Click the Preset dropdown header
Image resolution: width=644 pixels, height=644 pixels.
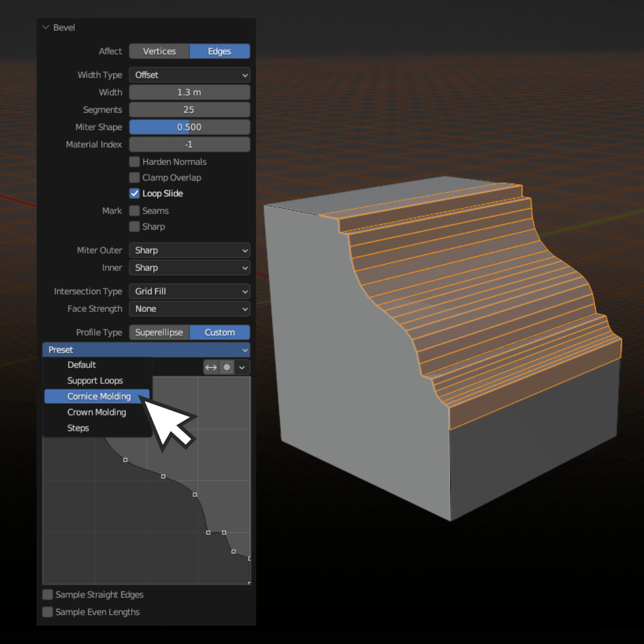146,350
